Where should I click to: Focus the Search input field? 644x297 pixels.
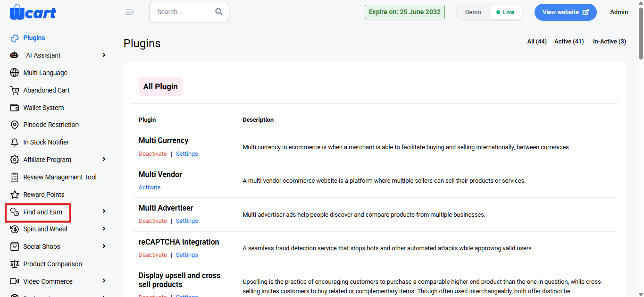coord(184,12)
